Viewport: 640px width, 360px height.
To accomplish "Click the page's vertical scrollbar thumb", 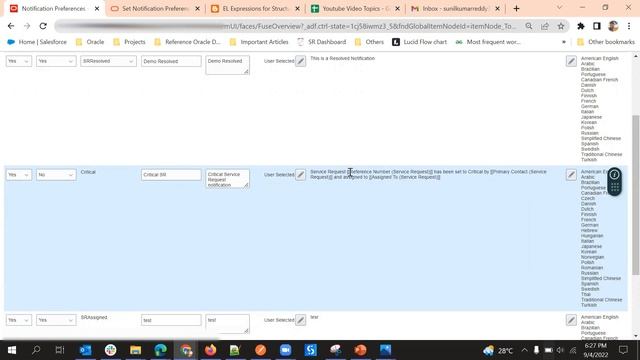I will [x=636, y=195].
